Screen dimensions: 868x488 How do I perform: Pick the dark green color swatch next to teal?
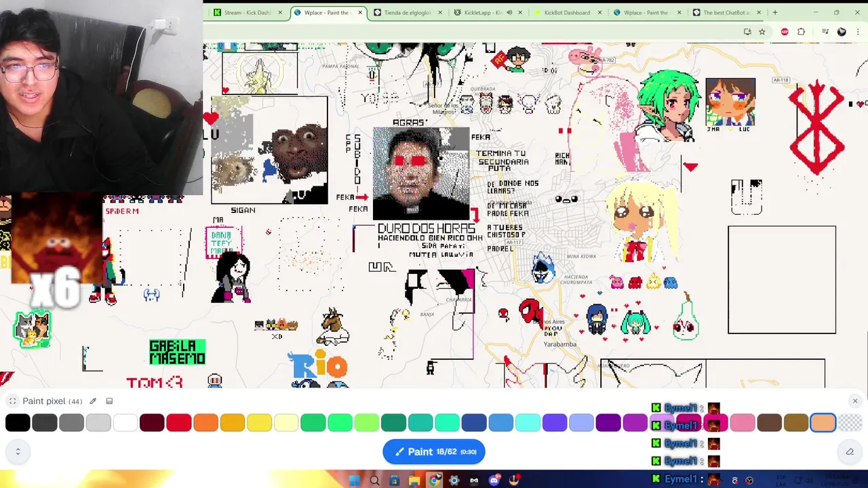click(393, 423)
